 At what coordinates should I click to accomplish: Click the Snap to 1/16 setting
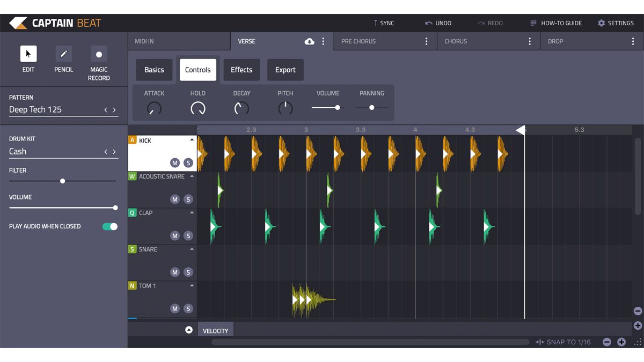[x=563, y=342]
